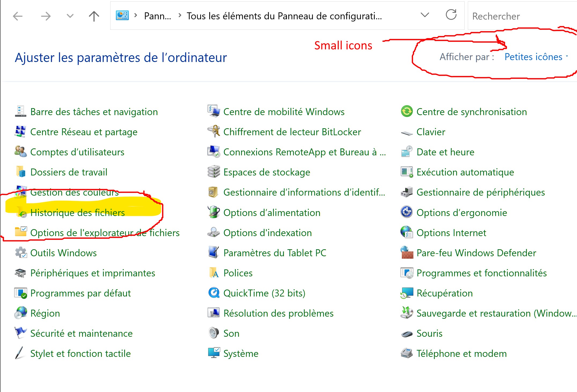
Task: Open the Gestion des couleurs link
Action: [74, 192]
